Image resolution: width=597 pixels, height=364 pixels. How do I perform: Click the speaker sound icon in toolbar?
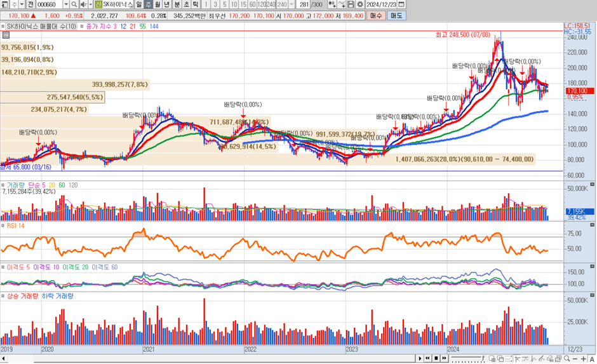[x=84, y=4]
